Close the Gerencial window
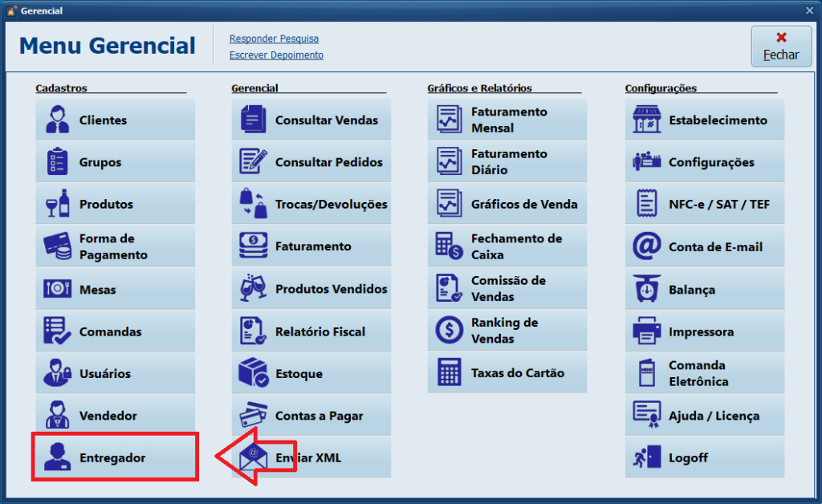822x504 pixels. click(809, 10)
